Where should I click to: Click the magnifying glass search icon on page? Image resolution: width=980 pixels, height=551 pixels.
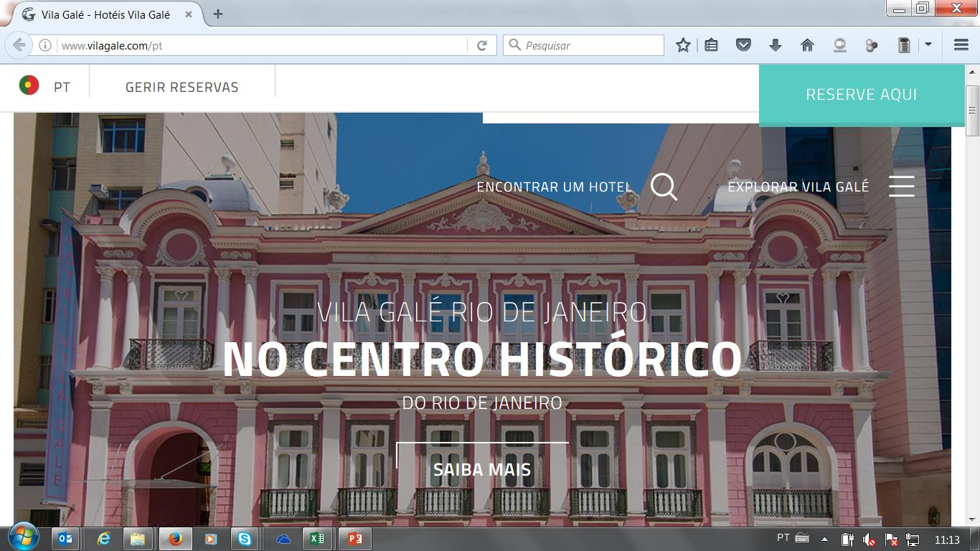pos(664,187)
